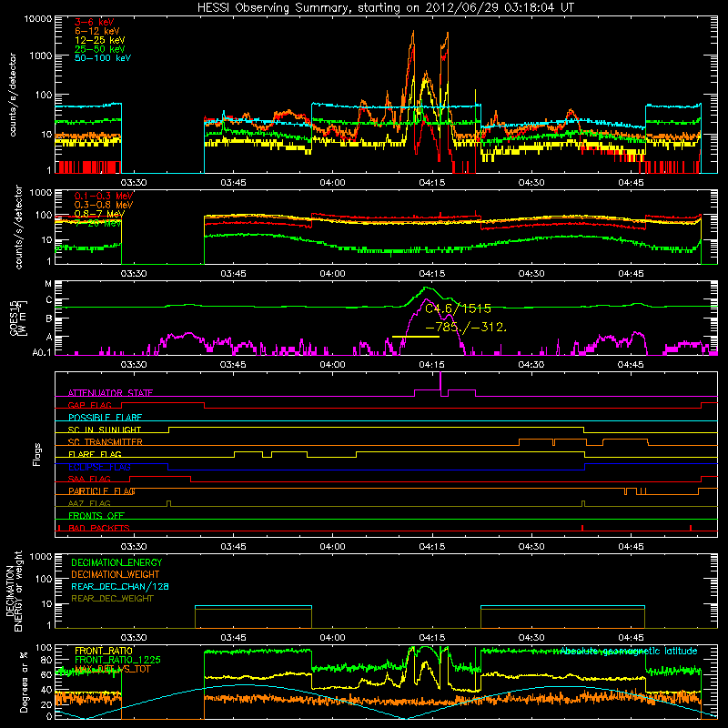The height and width of the screenshot is (728, 728).
Task: Click the C4.6/1515 flare annotation
Action: [458, 308]
